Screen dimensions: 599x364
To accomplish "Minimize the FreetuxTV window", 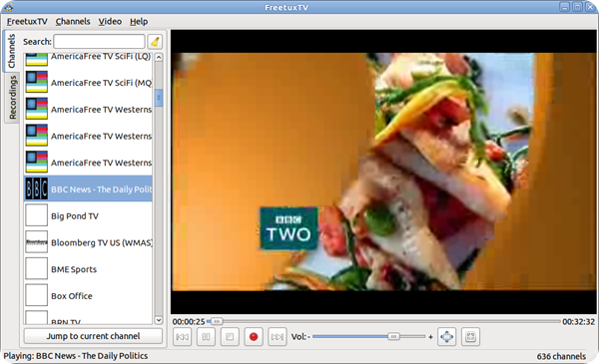I will tap(565, 7).
